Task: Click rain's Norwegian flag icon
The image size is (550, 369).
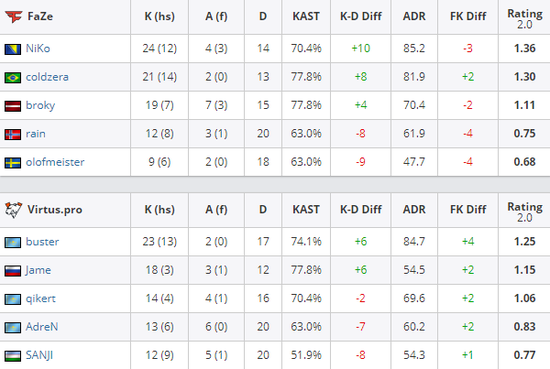Action: pos(13,134)
